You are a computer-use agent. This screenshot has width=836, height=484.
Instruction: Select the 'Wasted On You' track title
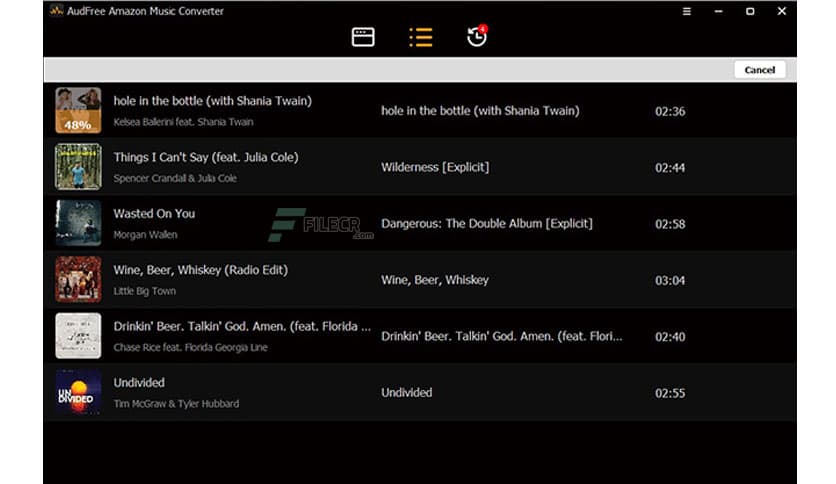coord(154,214)
